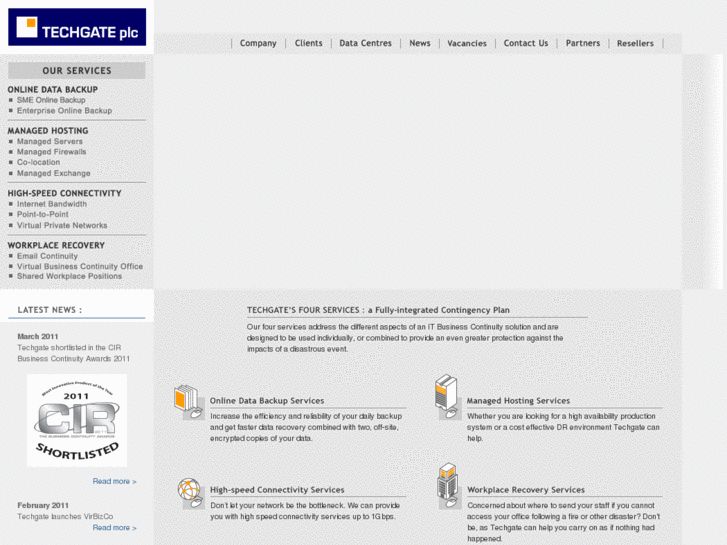Click the February 2011 news date
Image resolution: width=727 pixels, height=545 pixels.
click(43, 506)
